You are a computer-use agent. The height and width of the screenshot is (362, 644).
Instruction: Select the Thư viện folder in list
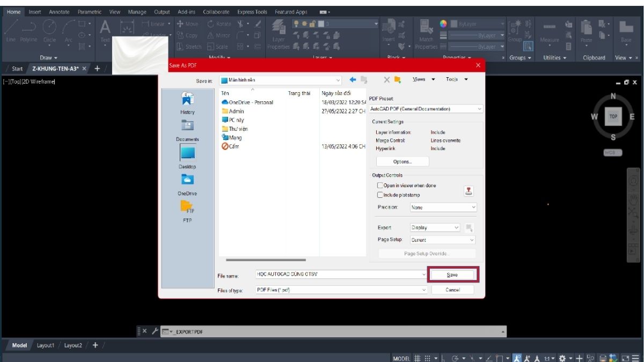(235, 129)
